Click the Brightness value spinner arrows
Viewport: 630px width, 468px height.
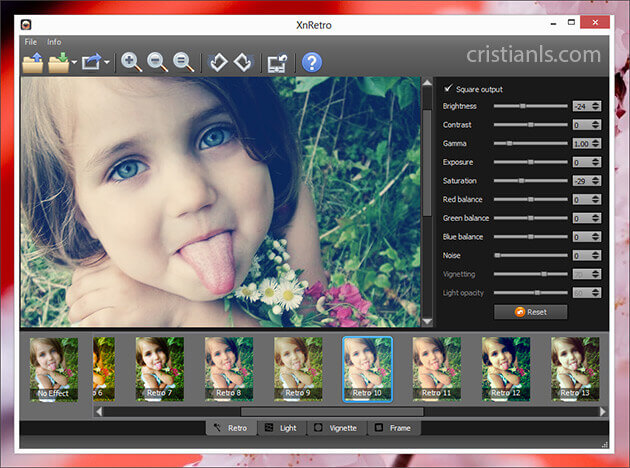tap(596, 106)
